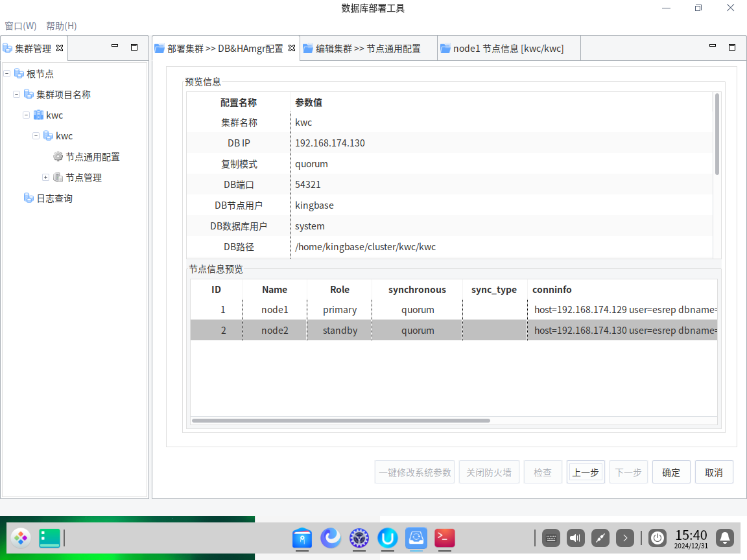This screenshot has height=560, width=747.
Task: Click the 上一步 button
Action: (x=586, y=472)
